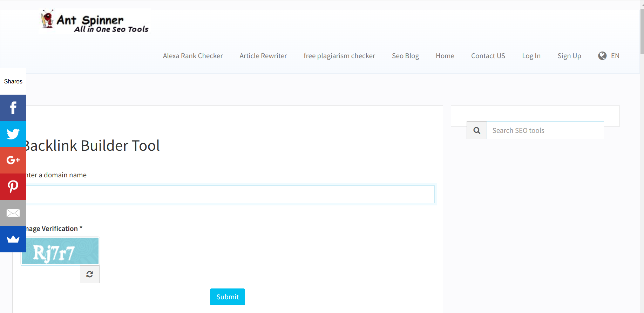Open the Log In link

[531, 56]
